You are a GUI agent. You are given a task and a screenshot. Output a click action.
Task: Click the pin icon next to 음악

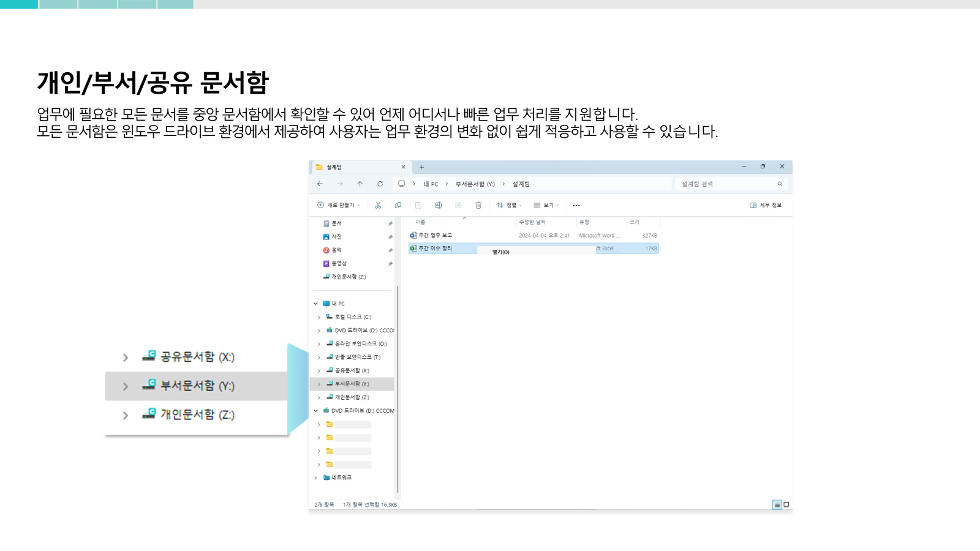pyautogui.click(x=390, y=250)
